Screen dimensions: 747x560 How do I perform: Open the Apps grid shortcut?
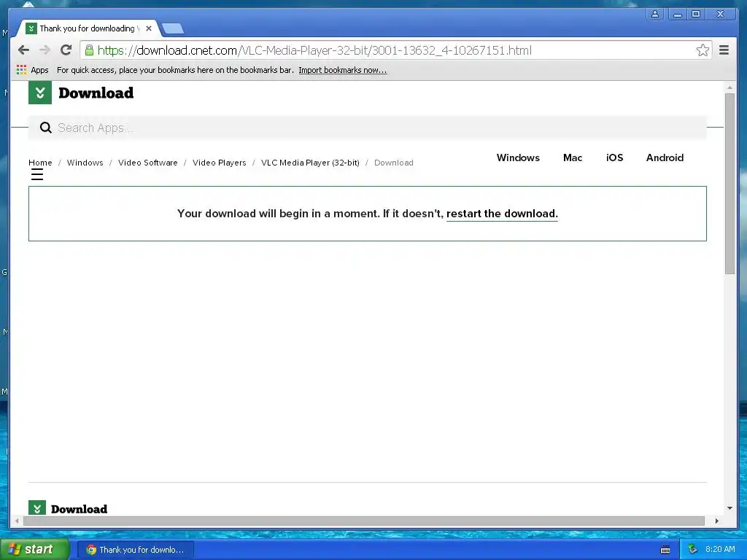click(32, 70)
